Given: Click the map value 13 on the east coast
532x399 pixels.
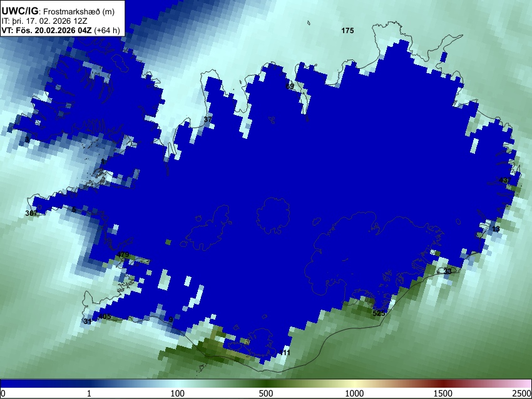Looking at the screenshot, I should pyautogui.click(x=496, y=229).
